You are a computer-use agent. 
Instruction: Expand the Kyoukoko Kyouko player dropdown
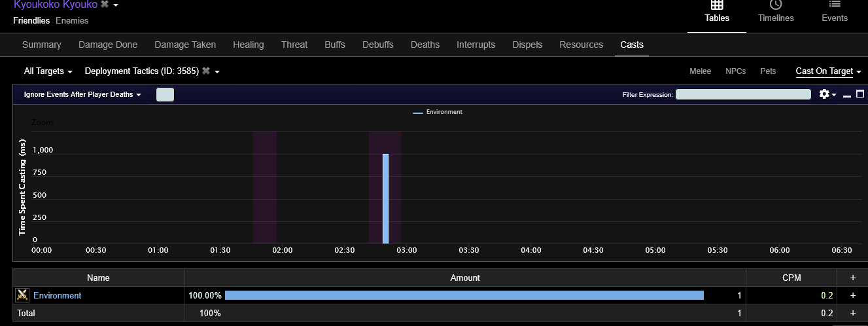click(x=116, y=5)
